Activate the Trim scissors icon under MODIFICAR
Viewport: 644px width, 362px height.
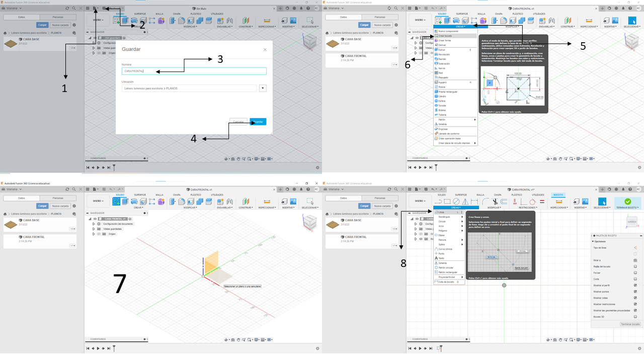click(x=495, y=202)
